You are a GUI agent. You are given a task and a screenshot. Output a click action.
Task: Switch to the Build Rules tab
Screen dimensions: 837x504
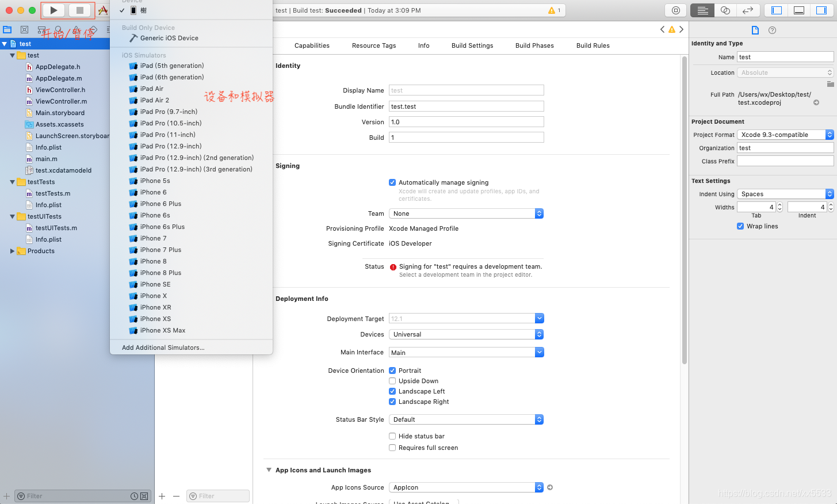click(593, 45)
